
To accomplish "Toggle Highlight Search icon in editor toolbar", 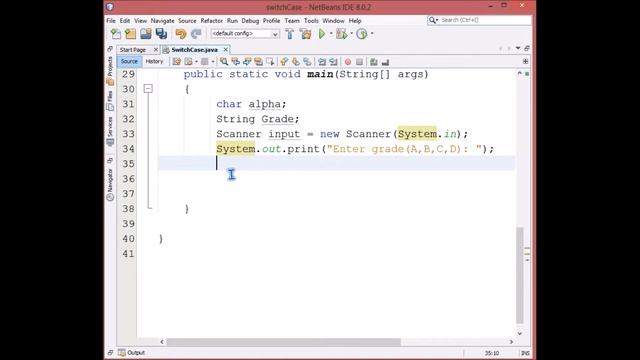I will coord(258,62).
